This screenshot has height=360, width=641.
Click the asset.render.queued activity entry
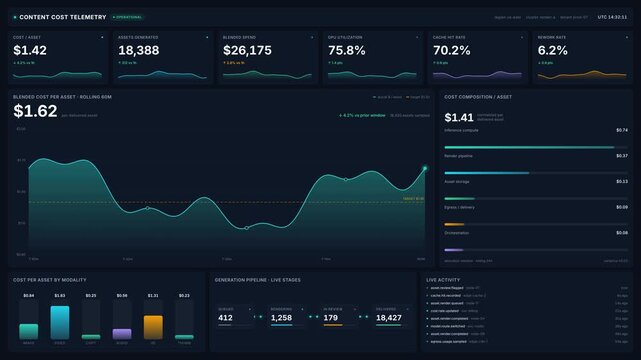point(527,303)
